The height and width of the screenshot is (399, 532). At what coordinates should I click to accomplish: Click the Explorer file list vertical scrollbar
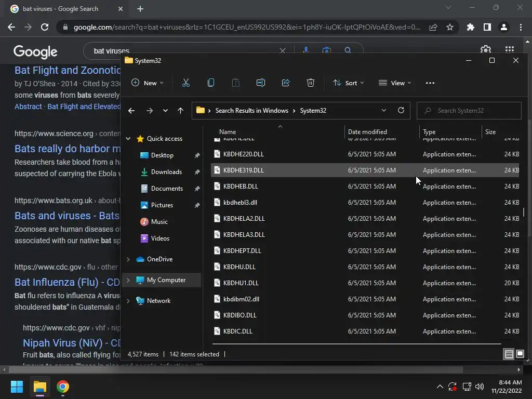[x=524, y=212]
